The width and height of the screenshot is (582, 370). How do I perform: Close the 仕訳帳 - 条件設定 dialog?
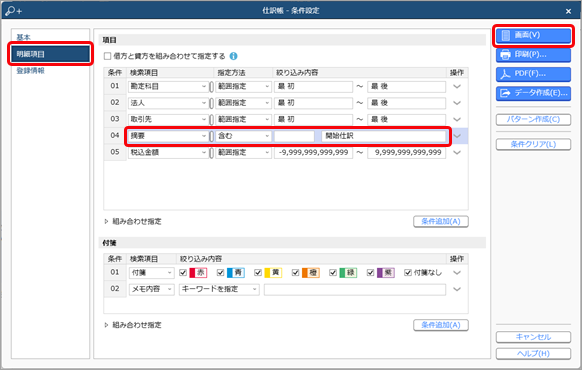[568, 11]
